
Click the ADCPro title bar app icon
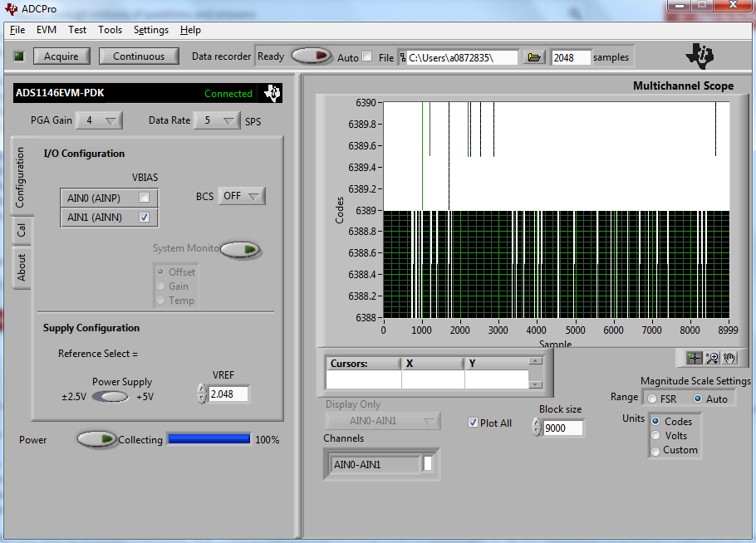click(11, 8)
